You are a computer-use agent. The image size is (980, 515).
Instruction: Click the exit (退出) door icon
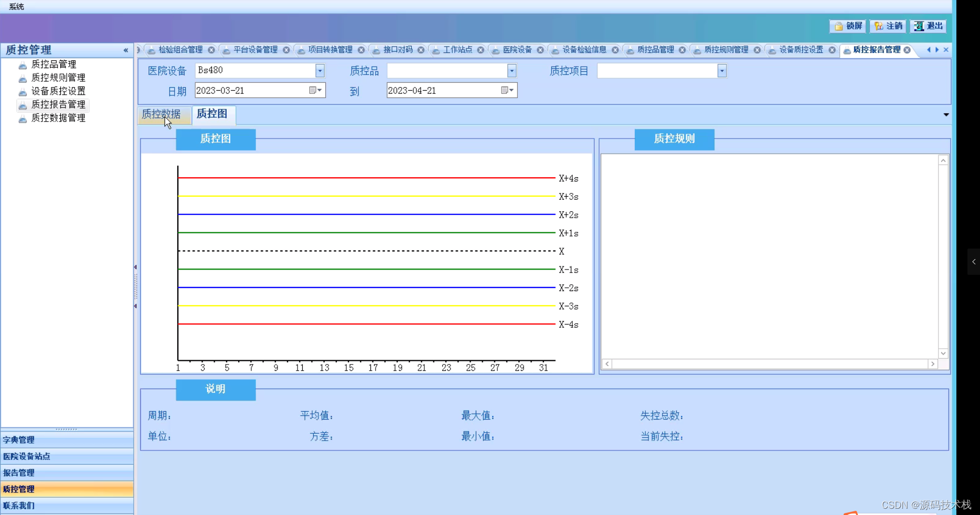pos(919,26)
